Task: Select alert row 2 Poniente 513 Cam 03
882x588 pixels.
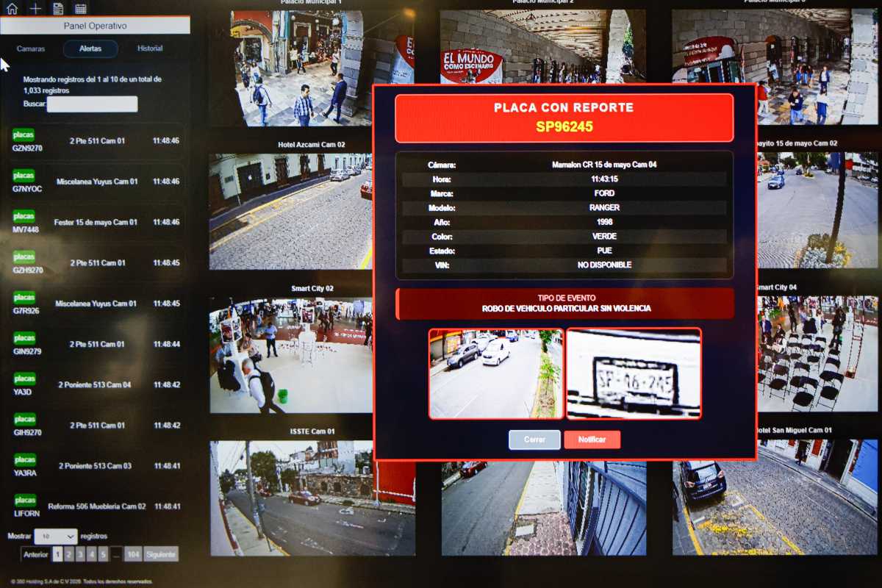Action: tap(96, 466)
